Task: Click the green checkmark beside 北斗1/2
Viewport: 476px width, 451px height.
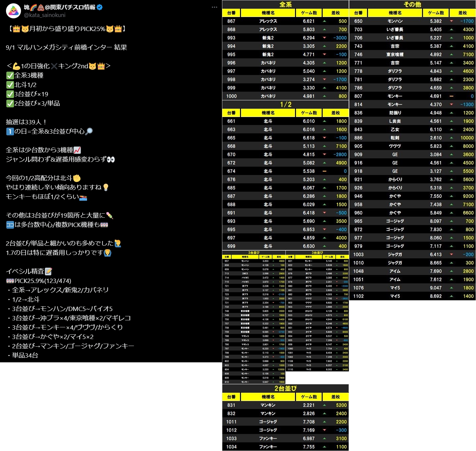Action: coord(10,85)
